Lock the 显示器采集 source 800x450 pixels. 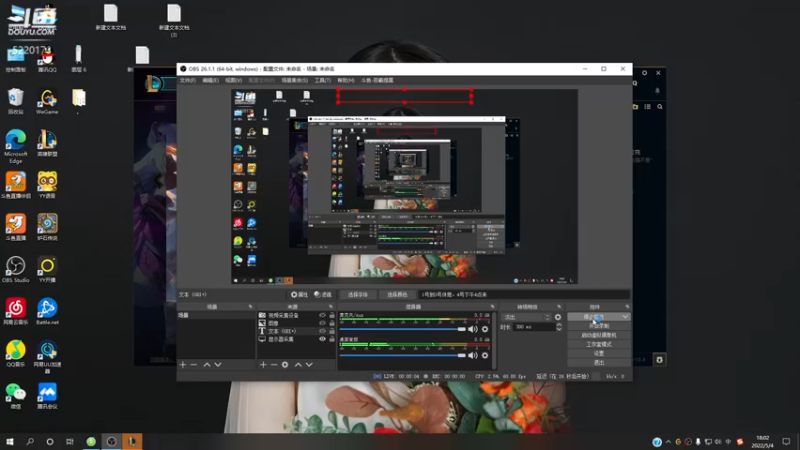(332, 339)
